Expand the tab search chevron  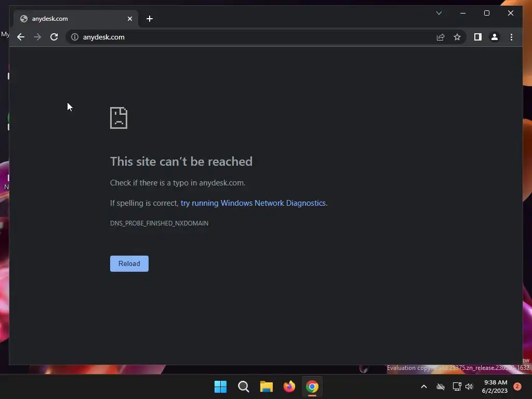coord(438,13)
